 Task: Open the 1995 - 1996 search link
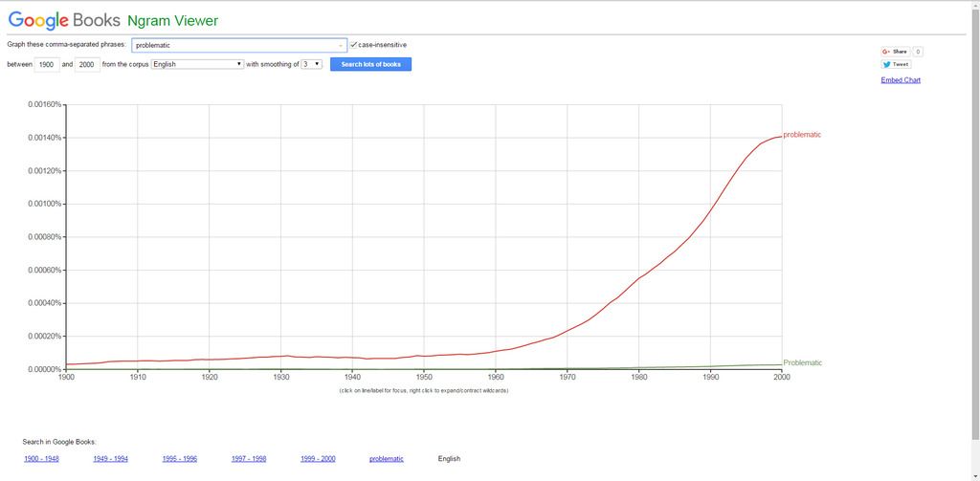(179, 459)
